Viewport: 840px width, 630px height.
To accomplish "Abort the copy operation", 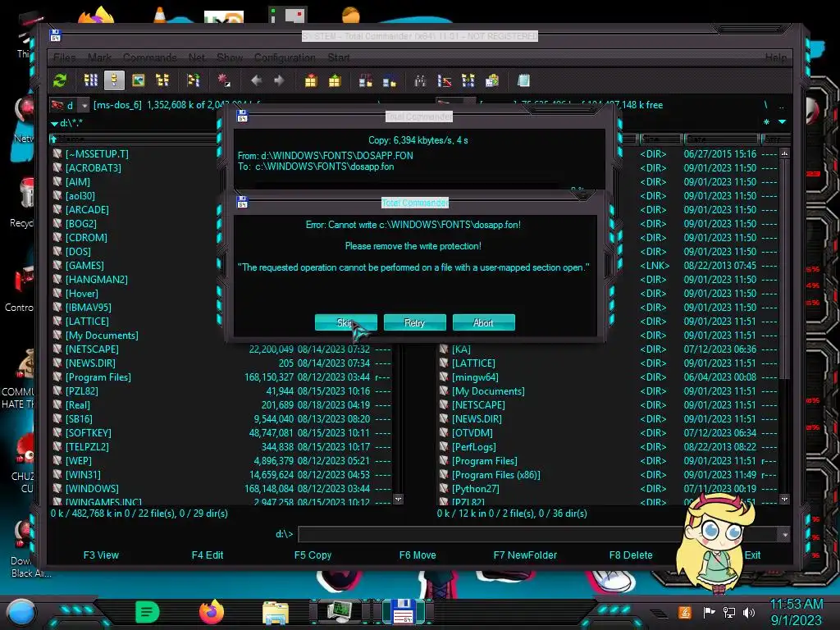I will tap(483, 322).
